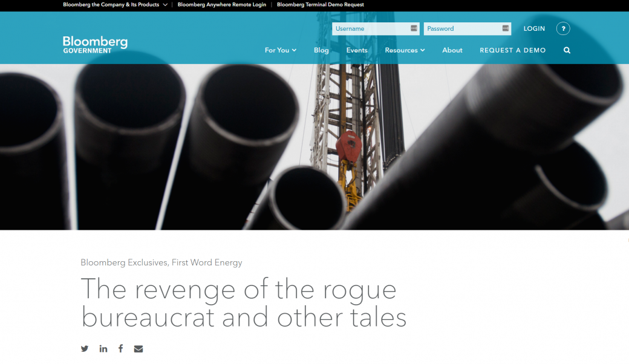The image size is (629, 364).
Task: Expand Bloomberg the Company & Its Products
Action: pos(115,5)
